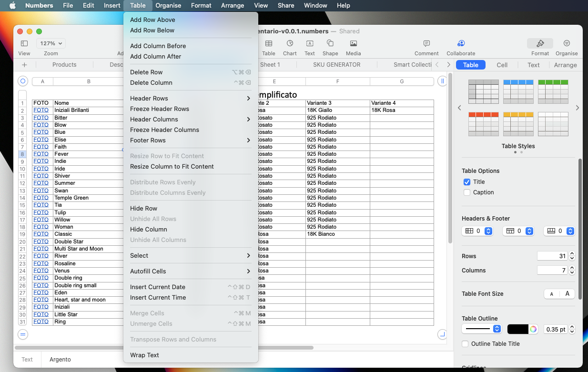
Task: Open the Apple menu
Action: (x=13, y=6)
